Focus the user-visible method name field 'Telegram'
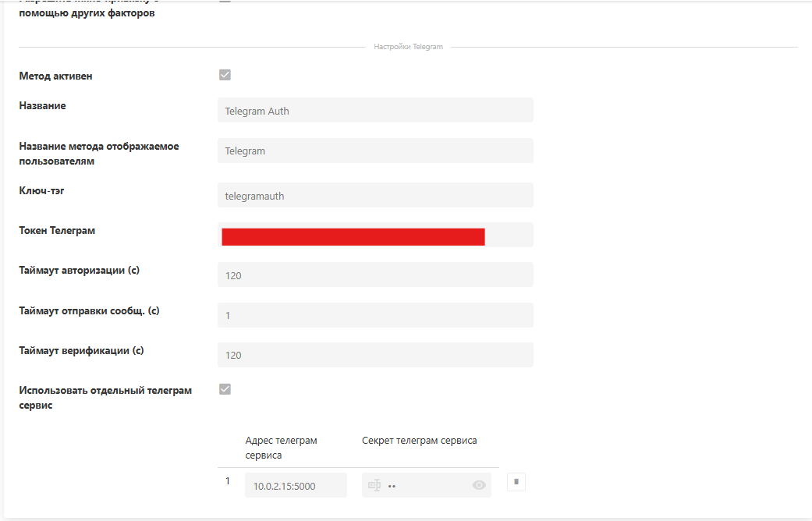Image resolution: width=812 pixels, height=521 pixels. tap(375, 151)
